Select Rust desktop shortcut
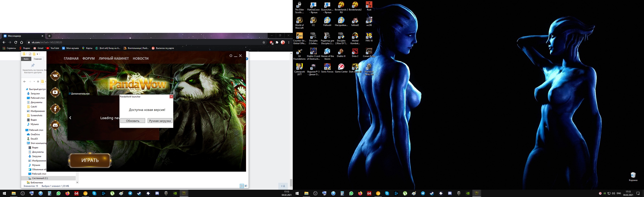The image size is (644, 197). (369, 6)
